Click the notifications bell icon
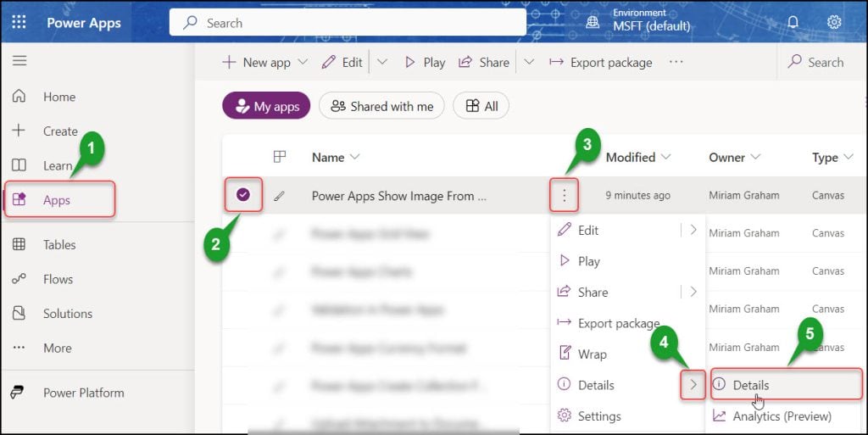Image resolution: width=868 pixels, height=435 pixels. pos(793,21)
